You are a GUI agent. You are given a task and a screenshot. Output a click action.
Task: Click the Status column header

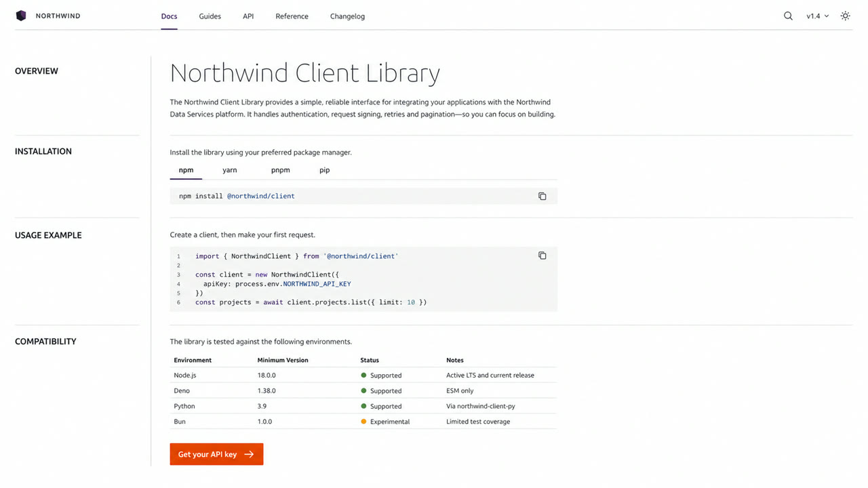point(370,360)
